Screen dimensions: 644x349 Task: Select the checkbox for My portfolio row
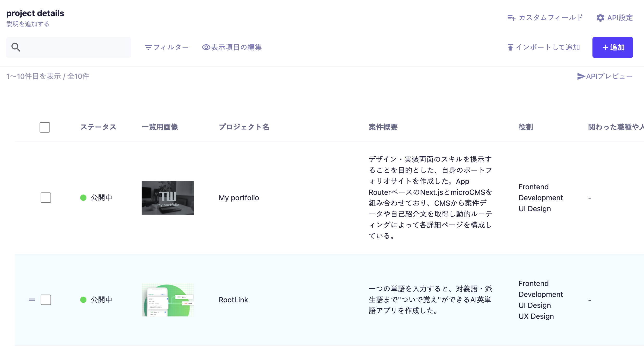[x=46, y=198]
